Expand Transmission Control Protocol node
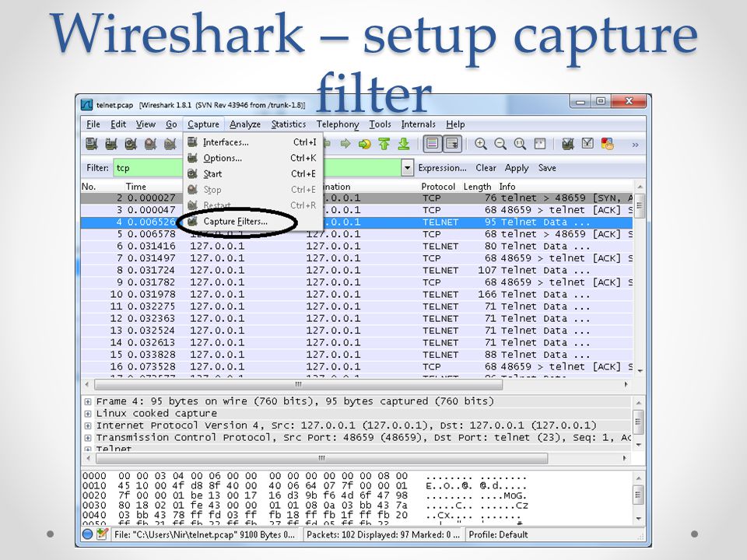Viewport: 747px width, 560px height. tap(88, 438)
